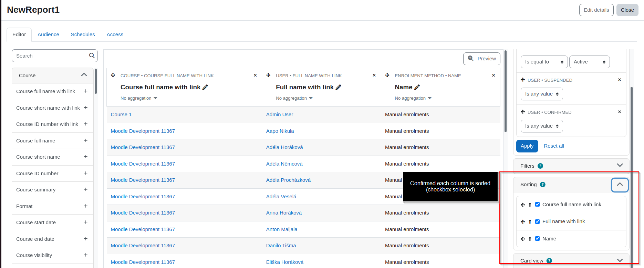Switch to the Audience tab
Image resolution: width=644 pixels, height=268 pixels.
48,34
